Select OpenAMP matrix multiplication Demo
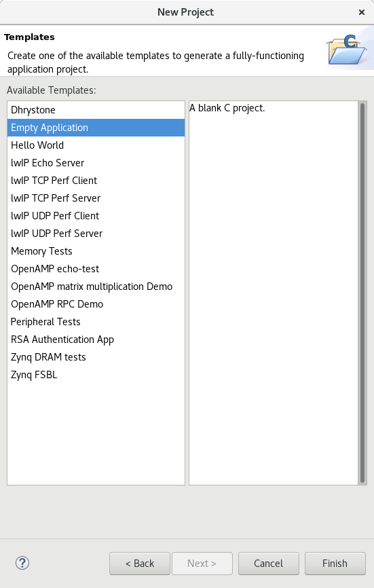374x588 pixels. coord(96,286)
